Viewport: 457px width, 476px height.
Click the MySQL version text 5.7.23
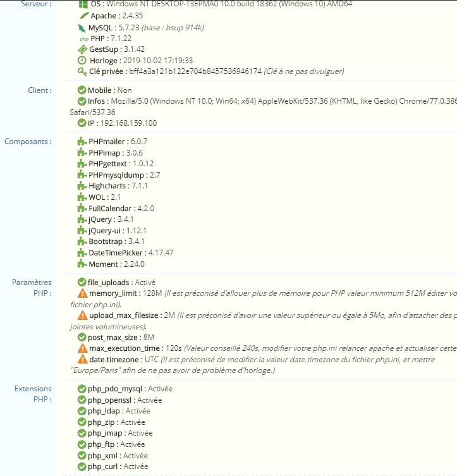(129, 28)
